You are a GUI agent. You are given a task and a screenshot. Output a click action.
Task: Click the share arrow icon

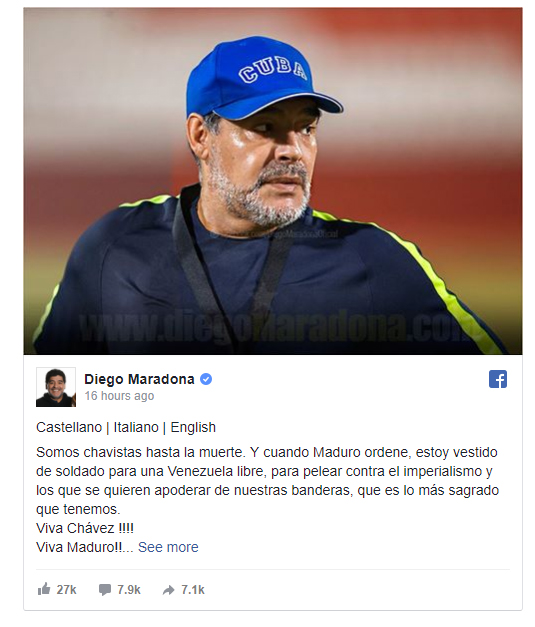point(169,590)
